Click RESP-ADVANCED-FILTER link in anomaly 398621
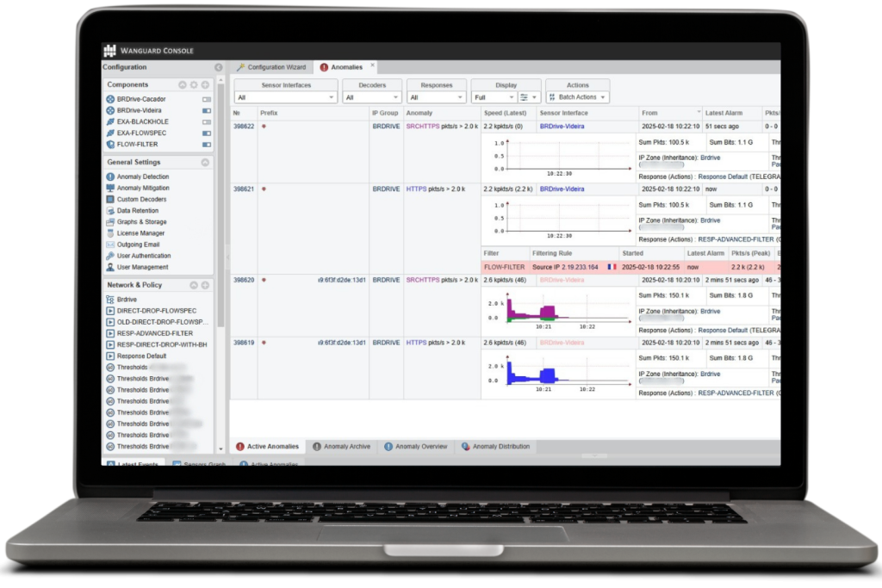Image resolution: width=882 pixels, height=588 pixels. point(736,239)
